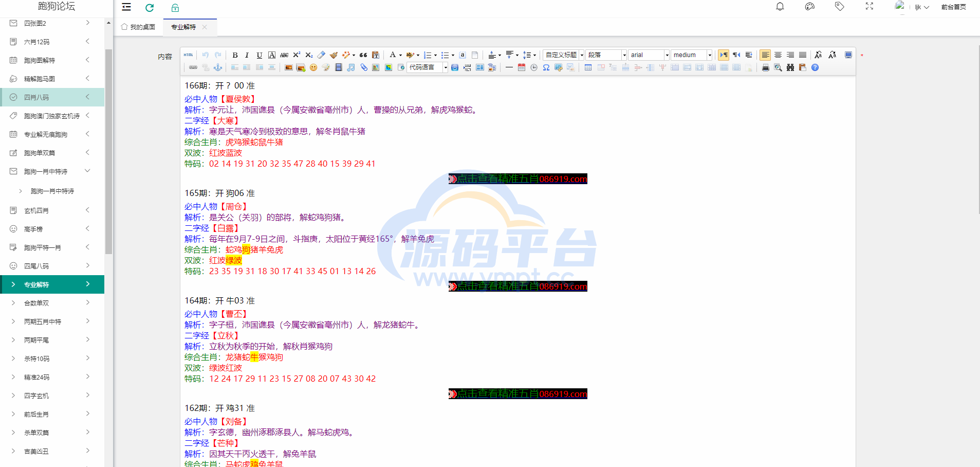Open find and replace (binoculars)
The width and height of the screenshot is (980, 467).
point(790,67)
